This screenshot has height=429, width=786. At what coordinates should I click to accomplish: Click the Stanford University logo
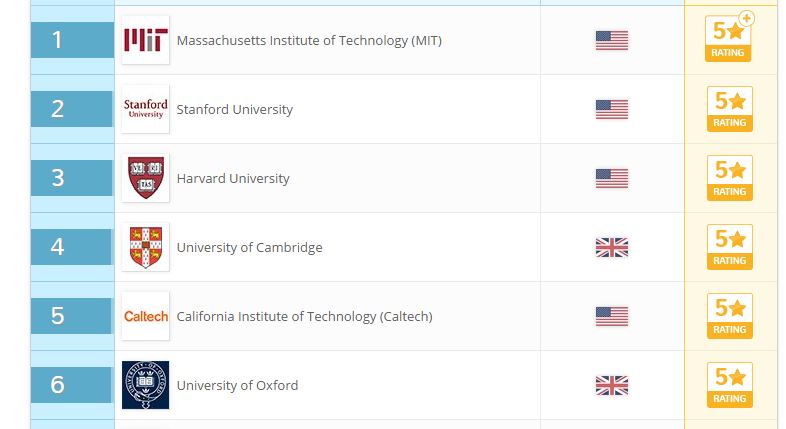pos(145,109)
